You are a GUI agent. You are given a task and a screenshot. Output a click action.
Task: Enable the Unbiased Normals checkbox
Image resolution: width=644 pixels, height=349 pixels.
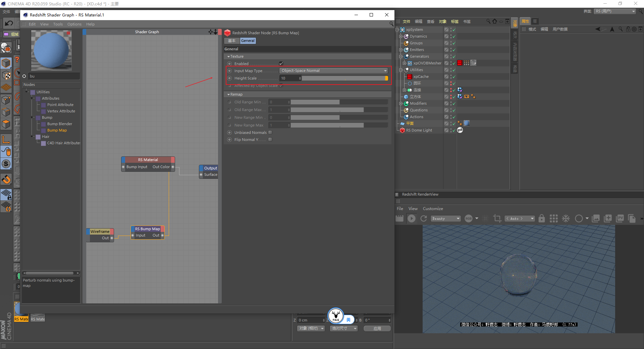[270, 133]
